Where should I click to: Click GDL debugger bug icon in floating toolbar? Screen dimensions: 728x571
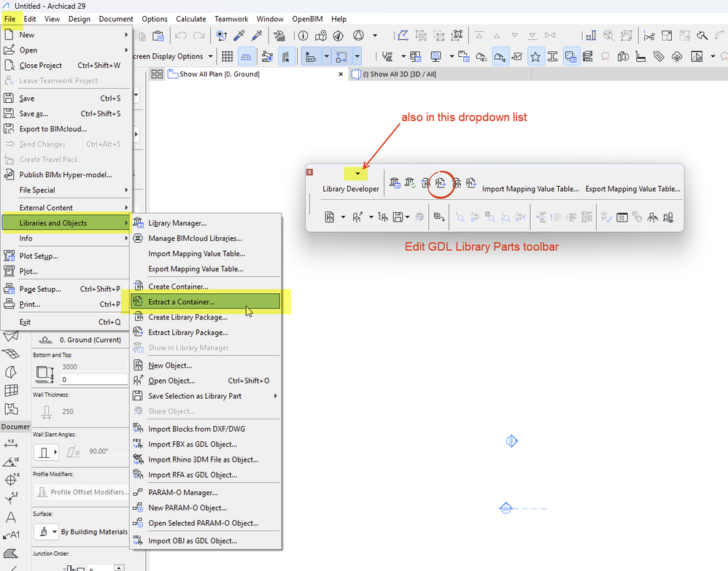point(638,217)
